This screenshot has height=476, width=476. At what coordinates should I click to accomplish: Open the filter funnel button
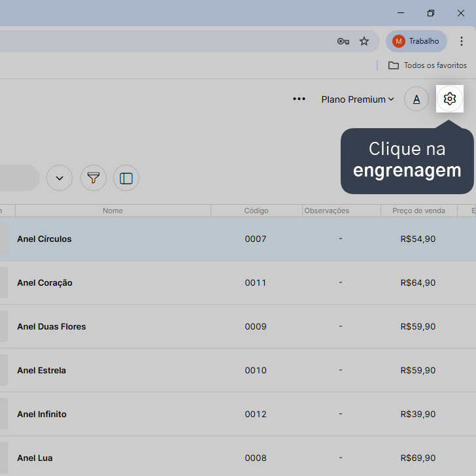(93, 178)
